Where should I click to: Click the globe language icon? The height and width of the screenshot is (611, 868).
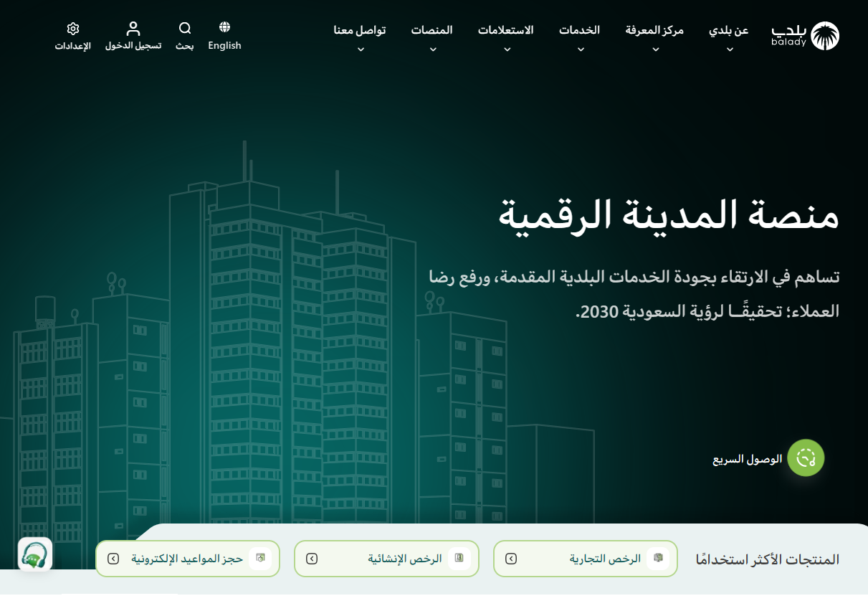224,27
